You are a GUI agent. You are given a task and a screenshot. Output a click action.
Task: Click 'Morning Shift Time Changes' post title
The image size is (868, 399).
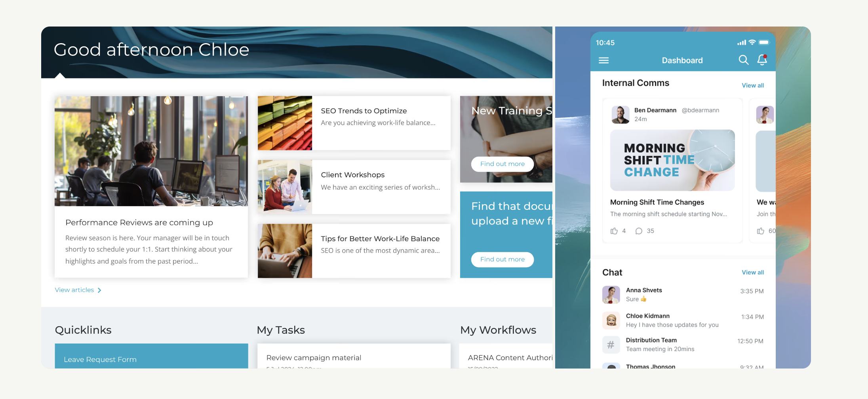pyautogui.click(x=657, y=202)
